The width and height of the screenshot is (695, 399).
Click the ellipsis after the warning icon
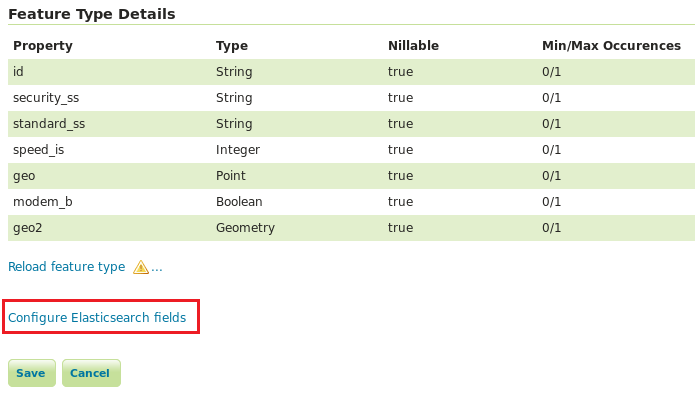(157, 269)
